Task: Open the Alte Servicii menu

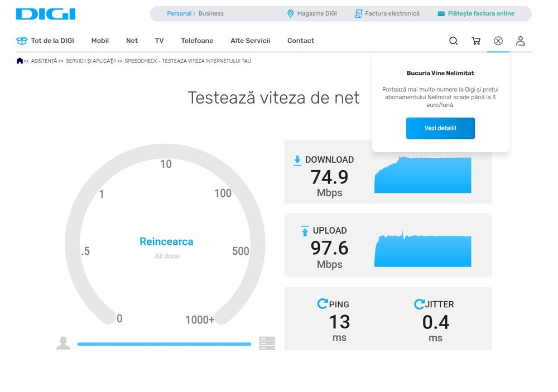Action: [x=250, y=41]
